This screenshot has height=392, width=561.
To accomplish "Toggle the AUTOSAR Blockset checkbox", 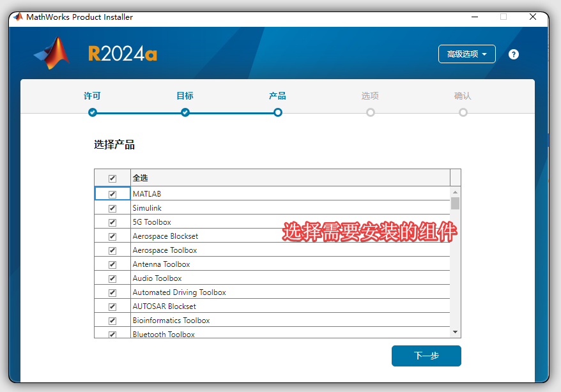I will (112, 306).
